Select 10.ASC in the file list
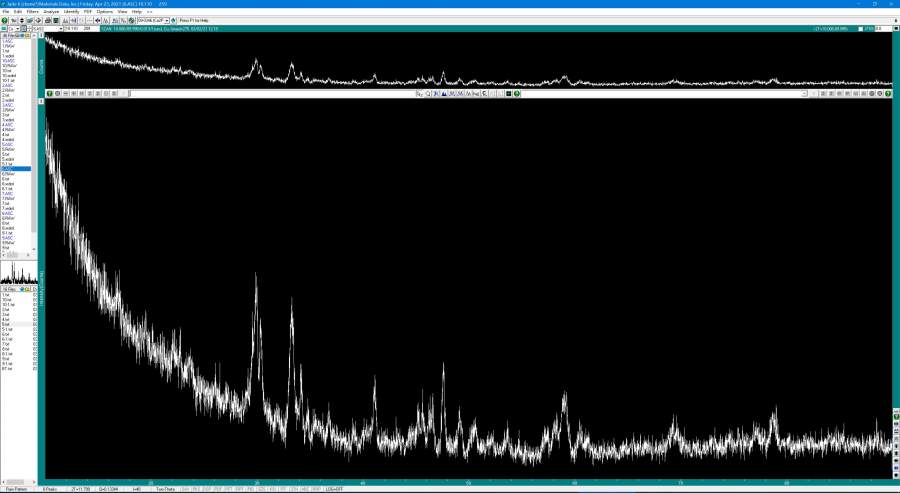The width and height of the screenshot is (900, 493). coord(8,61)
